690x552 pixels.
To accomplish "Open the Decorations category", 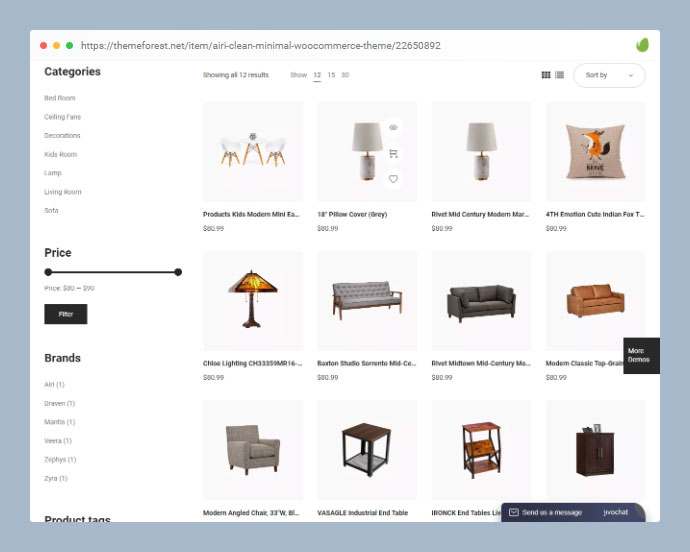I will (62, 136).
